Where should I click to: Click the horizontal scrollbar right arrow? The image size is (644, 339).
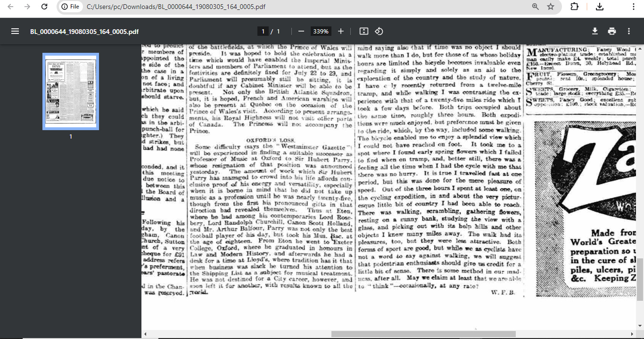[x=633, y=334]
